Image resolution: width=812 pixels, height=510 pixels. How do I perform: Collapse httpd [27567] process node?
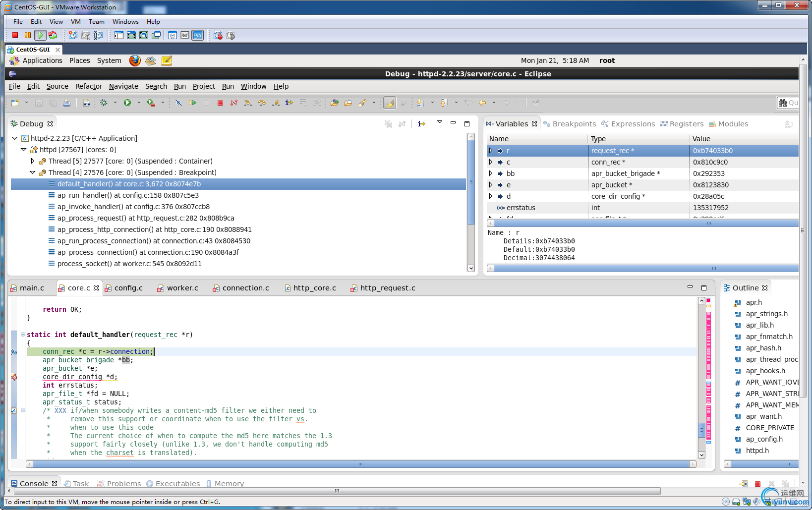[x=23, y=150]
